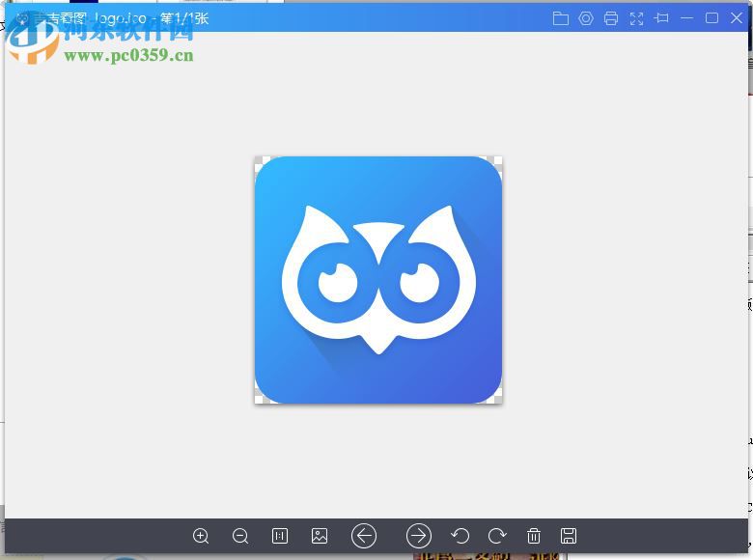Open the picture thumbnail view icon

tap(320, 536)
